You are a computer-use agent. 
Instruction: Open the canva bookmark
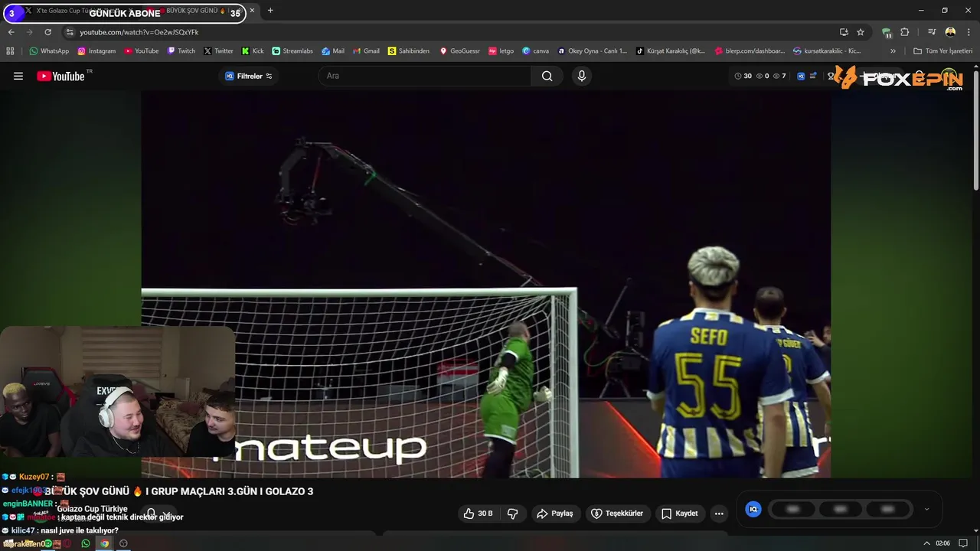[535, 51]
